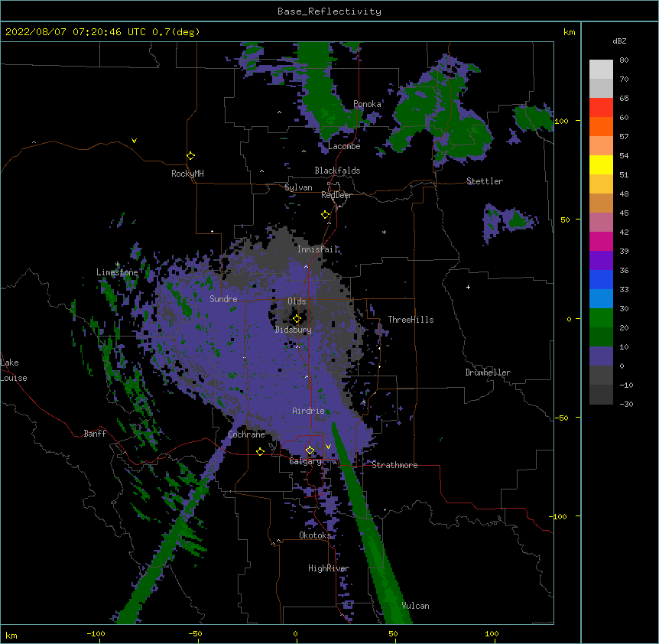Select the yellow 51–54 dBZ legend swatch
This screenshot has width=659, height=644.
point(601,164)
